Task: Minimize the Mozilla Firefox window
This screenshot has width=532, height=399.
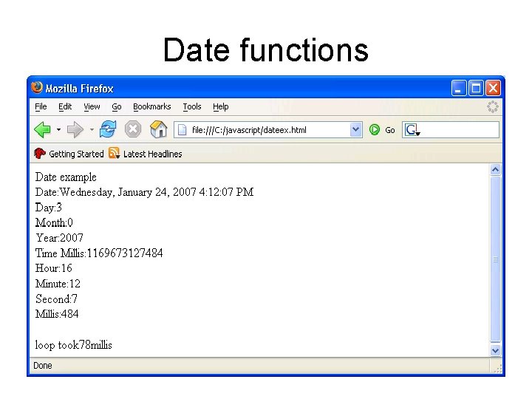Action: pos(459,88)
